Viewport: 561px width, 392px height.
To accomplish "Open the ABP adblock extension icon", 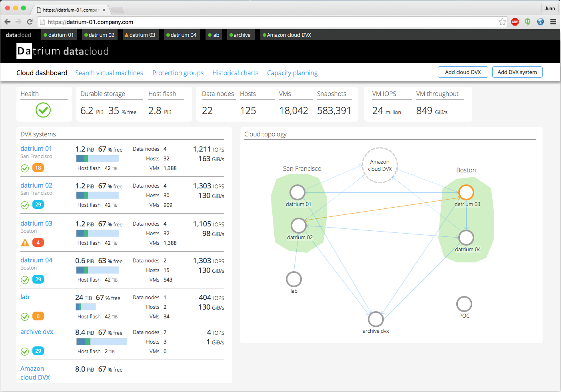I will 515,22.
